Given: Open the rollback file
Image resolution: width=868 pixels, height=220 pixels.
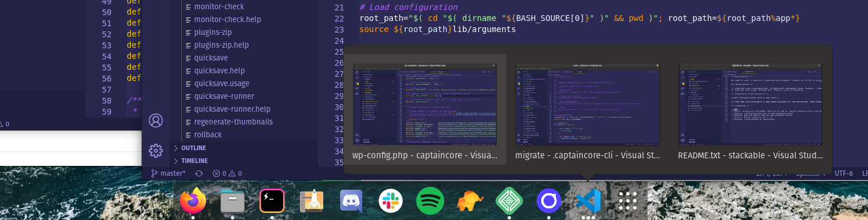Looking at the screenshot, I should click(208, 134).
